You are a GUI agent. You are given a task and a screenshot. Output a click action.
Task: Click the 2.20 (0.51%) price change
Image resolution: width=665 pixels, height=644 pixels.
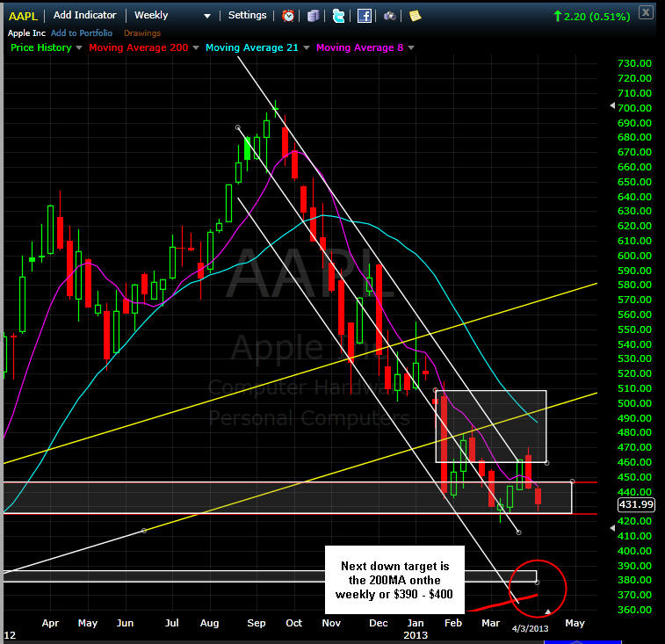click(x=592, y=17)
